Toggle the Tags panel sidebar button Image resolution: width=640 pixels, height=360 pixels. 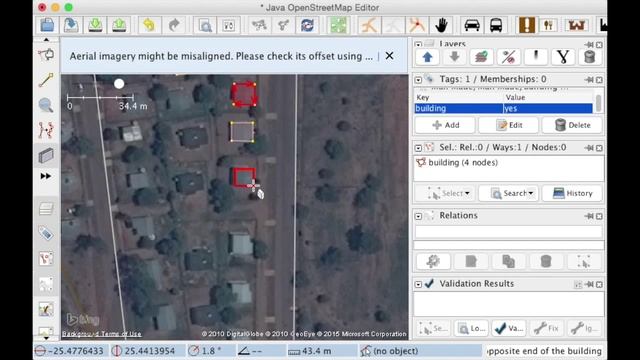click(46, 233)
